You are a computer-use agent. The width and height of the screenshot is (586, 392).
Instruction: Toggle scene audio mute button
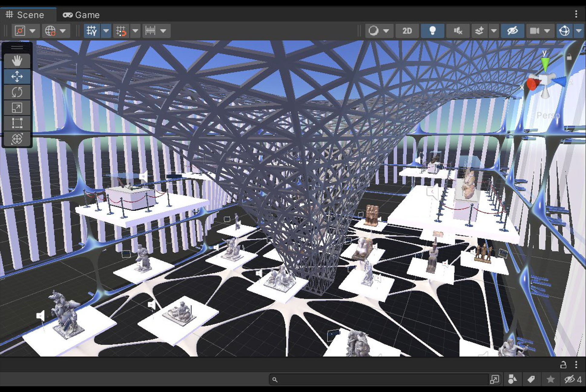point(458,31)
